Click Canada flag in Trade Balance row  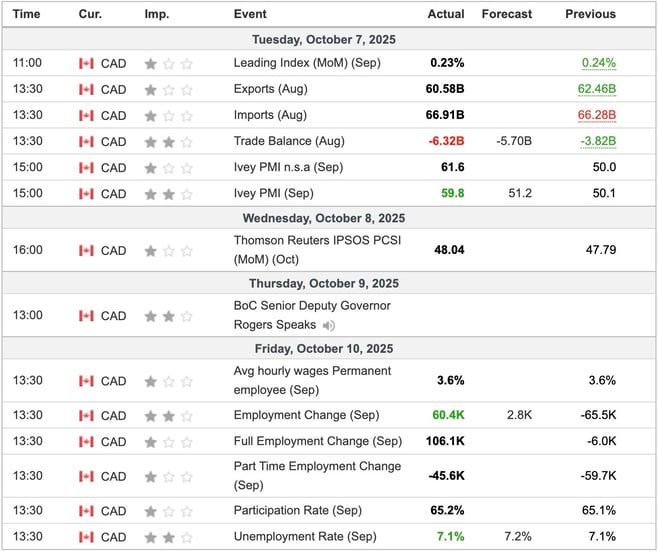point(86,141)
